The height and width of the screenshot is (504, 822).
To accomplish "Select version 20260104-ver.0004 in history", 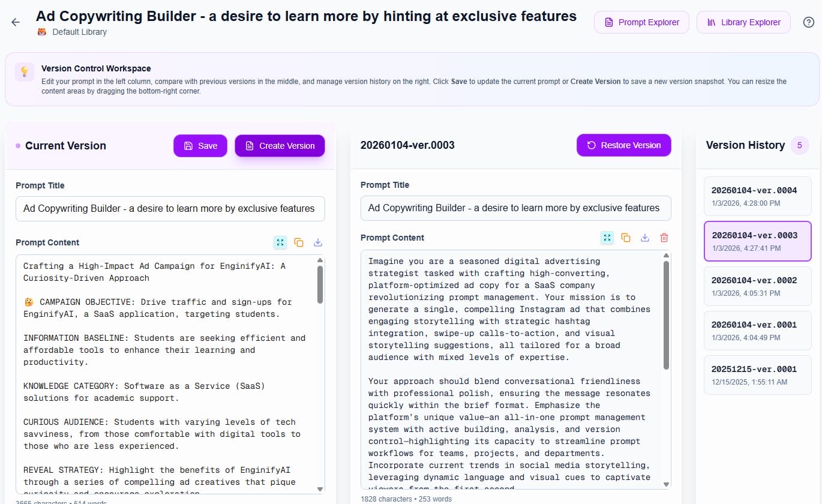I will (757, 196).
